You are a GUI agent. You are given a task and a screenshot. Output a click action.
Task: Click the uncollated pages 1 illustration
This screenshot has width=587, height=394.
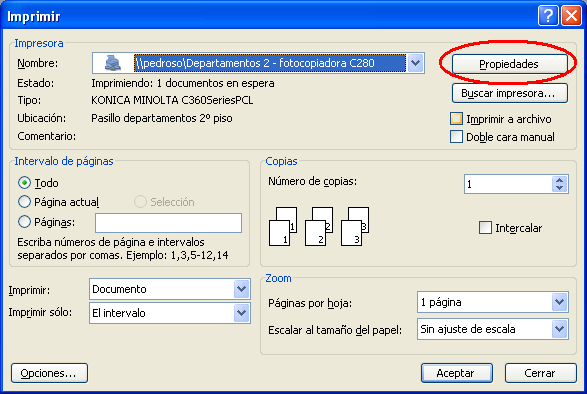283,227
